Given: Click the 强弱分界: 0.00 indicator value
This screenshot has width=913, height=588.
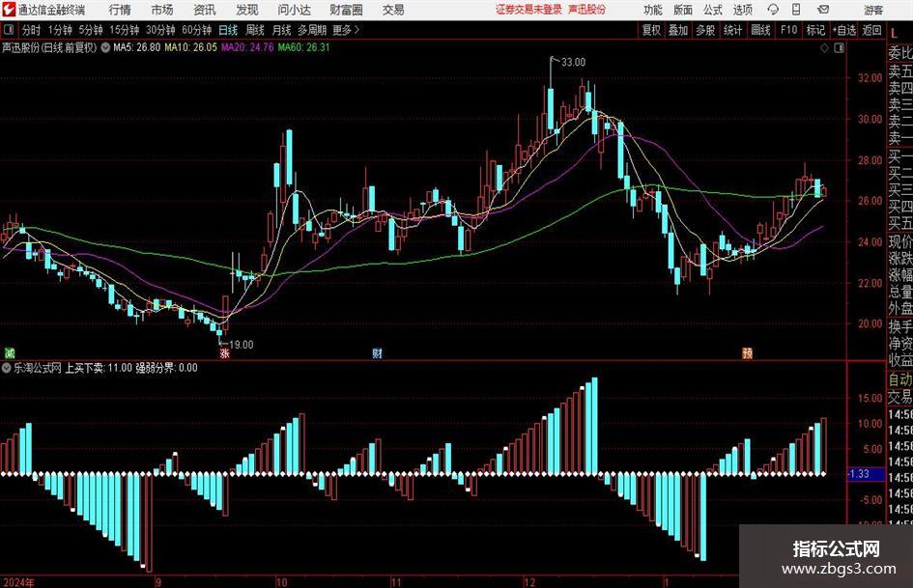Looking at the screenshot, I should click(x=166, y=368).
